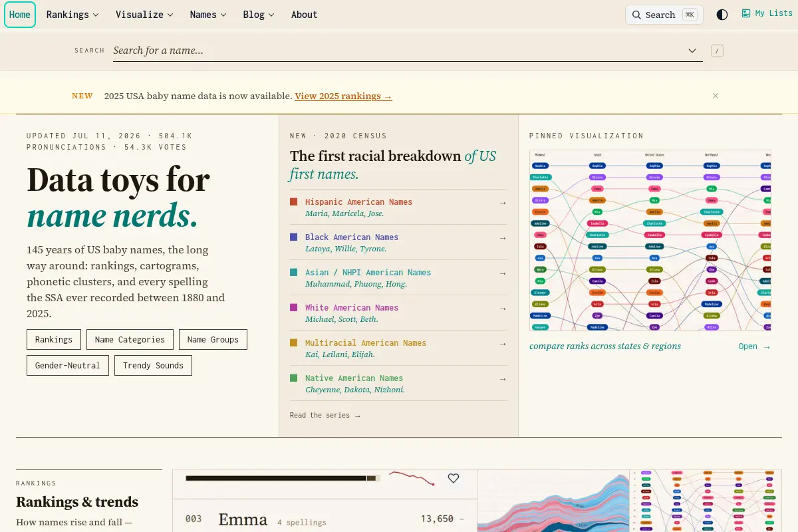Screen dimensions: 798x532
Task: Click the magenta White American color square
Action: tap(293, 307)
